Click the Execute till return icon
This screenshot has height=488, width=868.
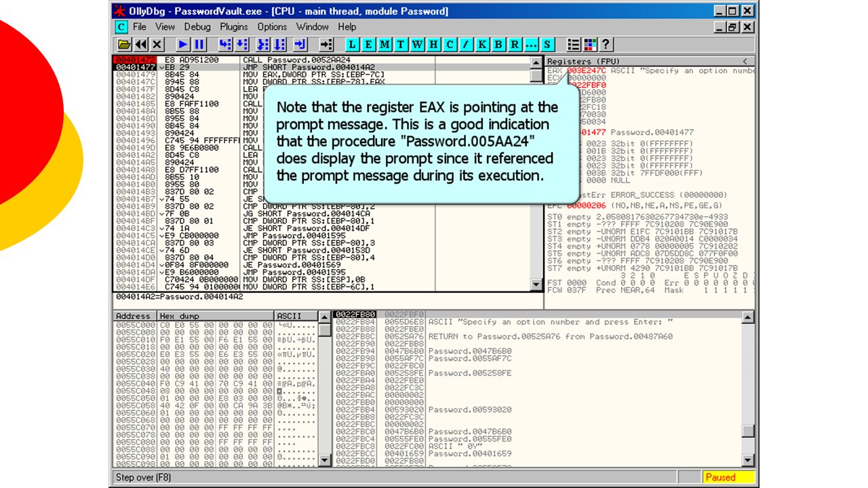click(300, 45)
